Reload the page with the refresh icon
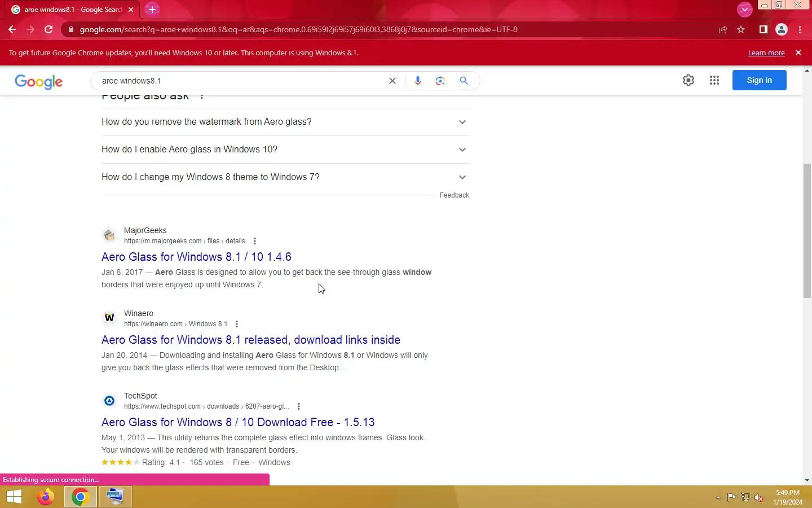Viewport: 812px width, 508px height. (x=48, y=29)
